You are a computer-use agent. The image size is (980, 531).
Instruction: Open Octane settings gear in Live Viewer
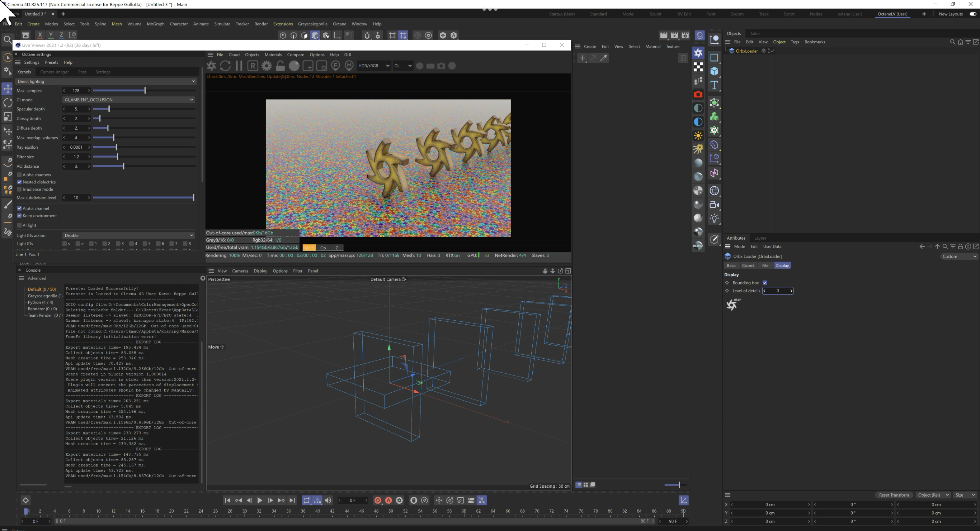point(267,66)
